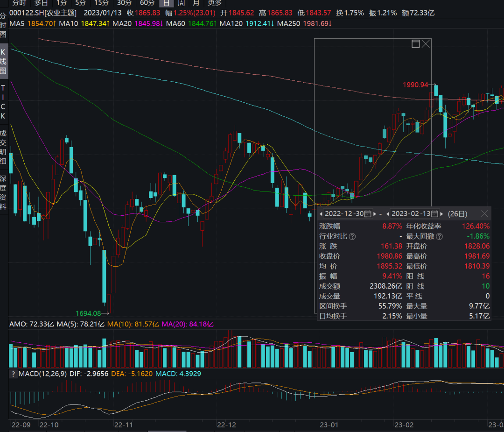Image resolution: width=504 pixels, height=432 pixels.
Task: Open the TICK sidebar view
Action: (x=3, y=102)
